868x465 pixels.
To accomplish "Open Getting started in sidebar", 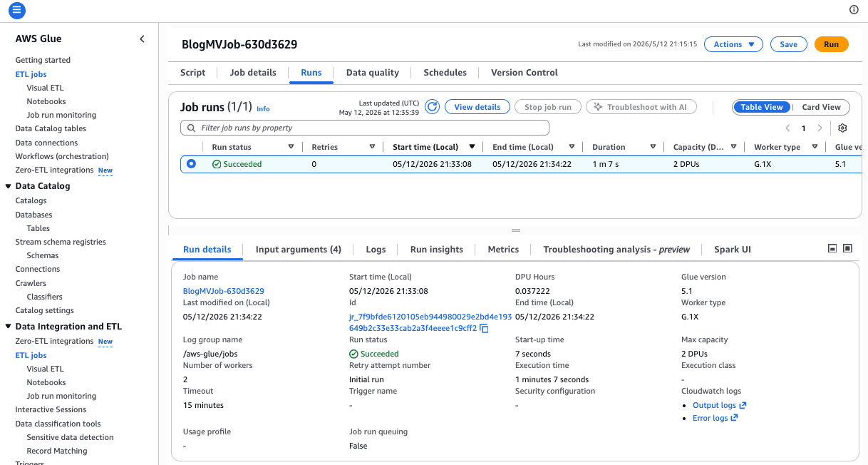I will (43, 60).
